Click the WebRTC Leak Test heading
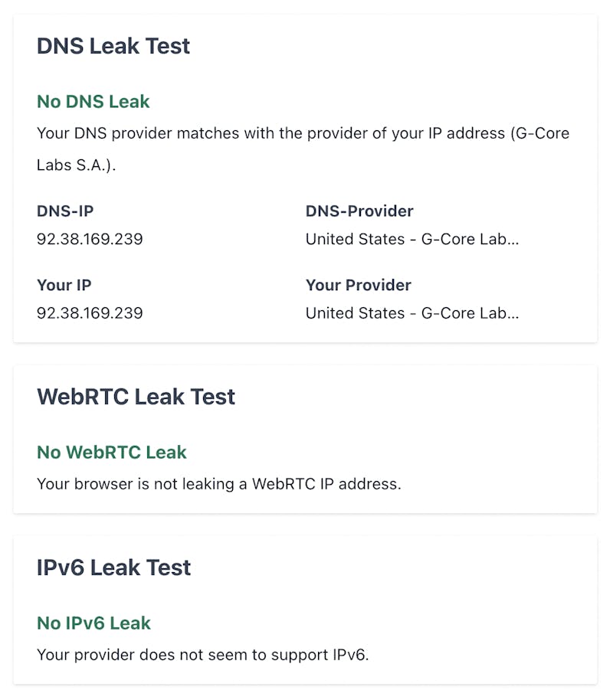The image size is (613, 700). click(x=136, y=397)
